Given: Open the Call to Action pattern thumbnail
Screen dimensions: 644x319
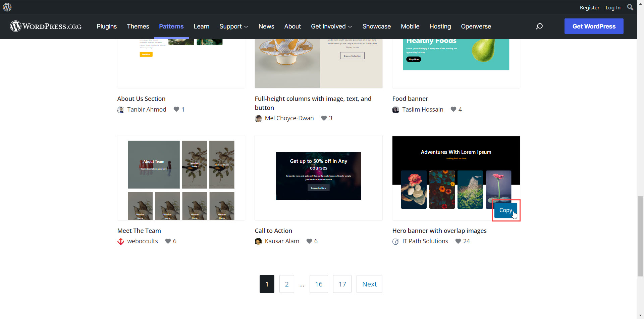Looking at the screenshot, I should tap(318, 177).
